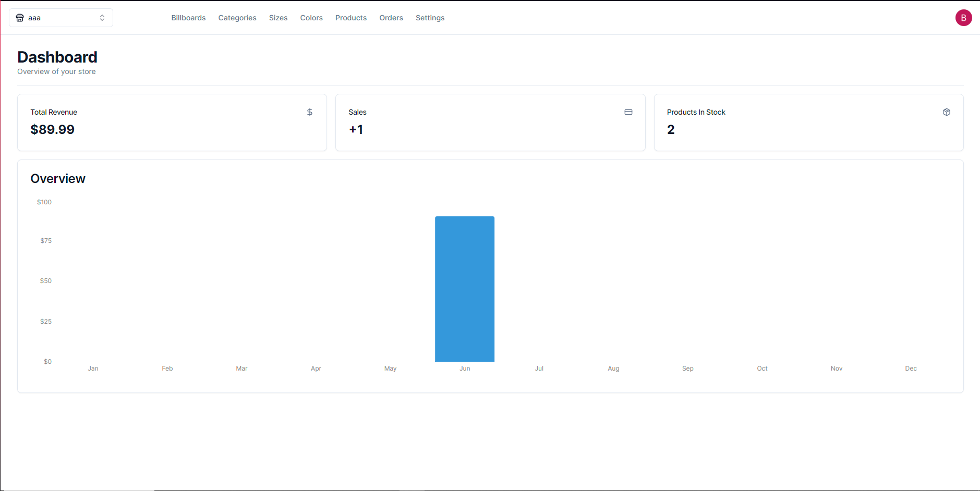Click the chevron on the store selector
This screenshot has width=980, height=491.
pyautogui.click(x=102, y=17)
